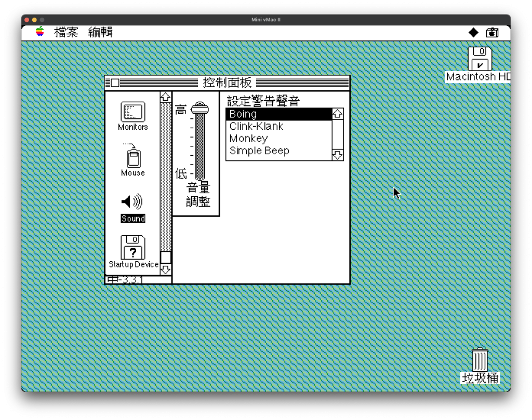The height and width of the screenshot is (420, 532).
Task: Open the Monitors control panel icon
Action: pyautogui.click(x=132, y=112)
